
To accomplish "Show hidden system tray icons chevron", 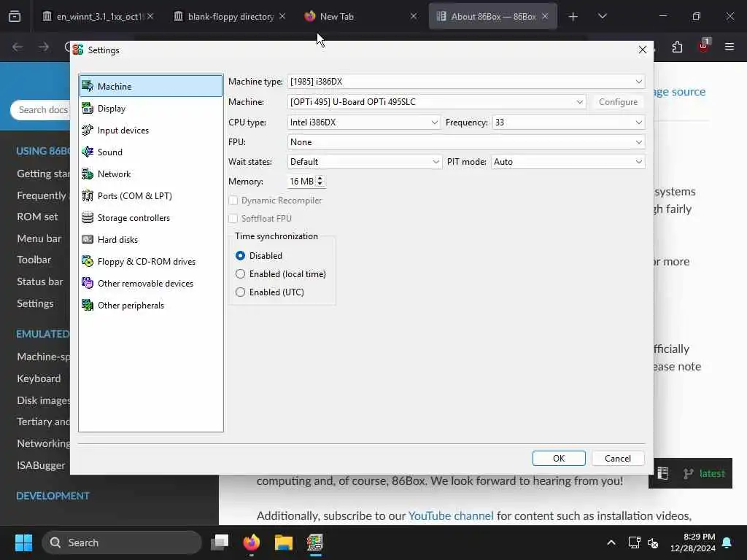I will (x=611, y=542).
